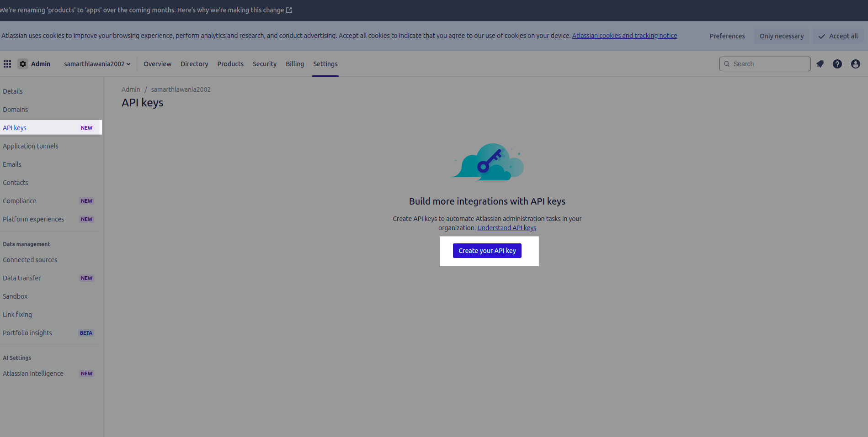Open Application tunnels settings

pos(50,146)
